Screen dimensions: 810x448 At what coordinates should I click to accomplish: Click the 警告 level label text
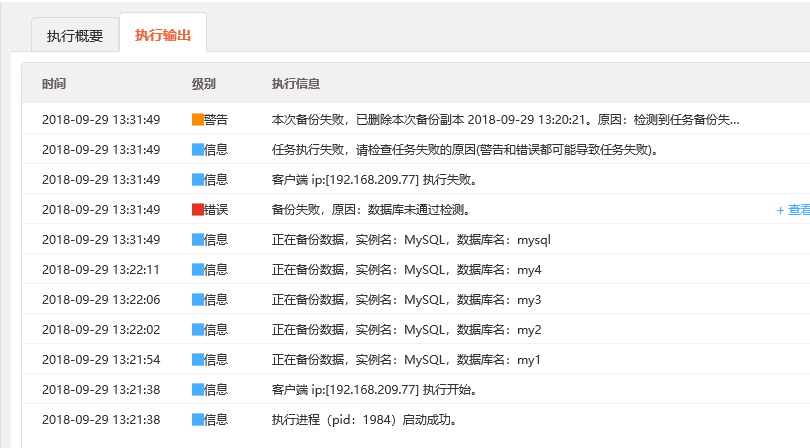216,120
